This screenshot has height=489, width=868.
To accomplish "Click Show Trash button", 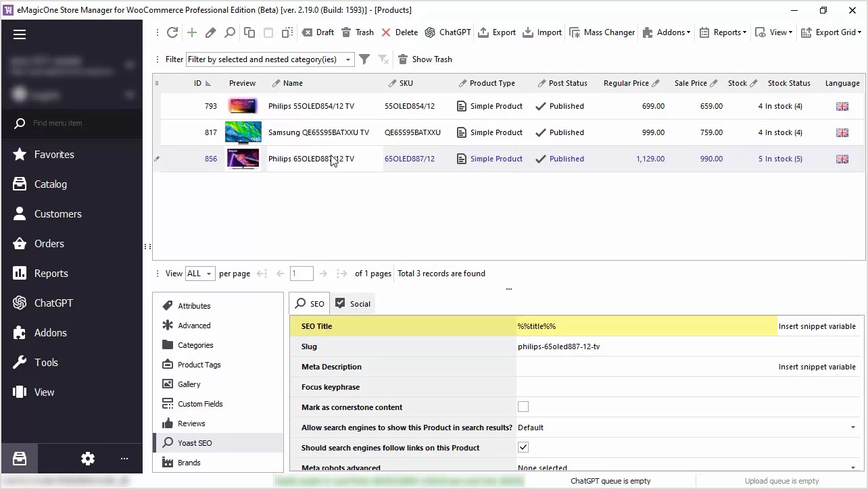I will (425, 59).
